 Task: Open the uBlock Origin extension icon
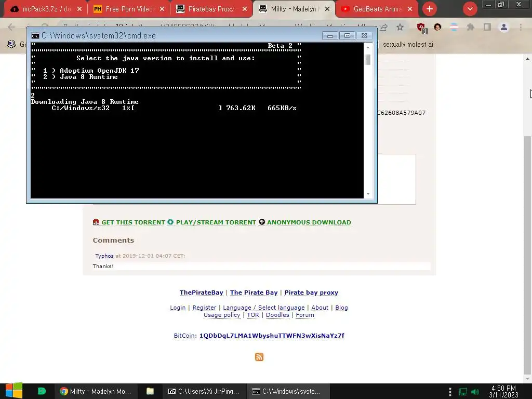tap(421, 28)
